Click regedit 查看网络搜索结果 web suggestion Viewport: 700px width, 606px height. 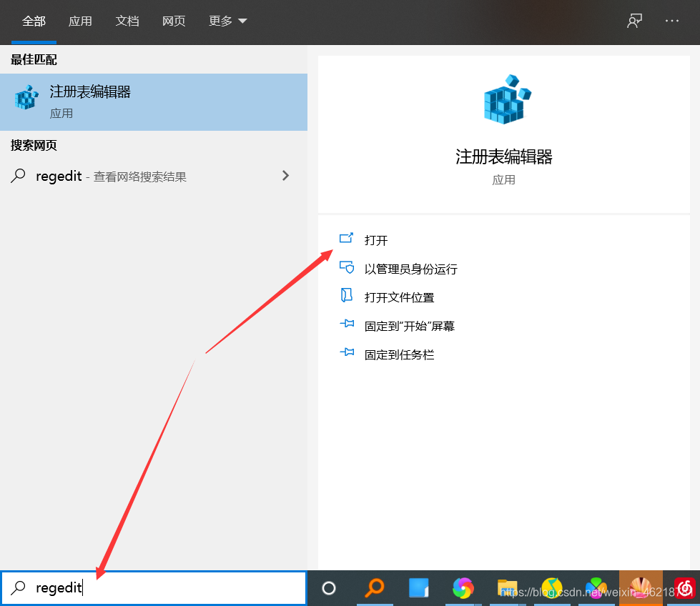[x=154, y=177]
